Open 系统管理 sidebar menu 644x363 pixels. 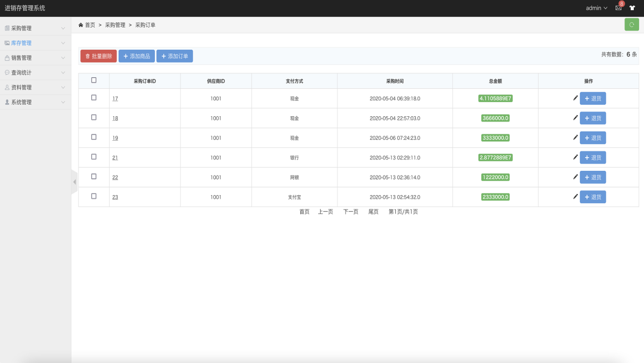click(x=35, y=102)
